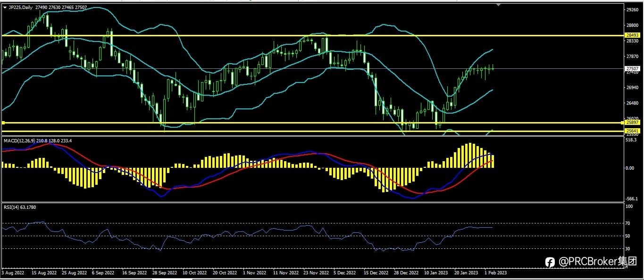Viewport: 644px width, 280px height.
Task: Select the 28493 price label on the axis
Action: click(631, 35)
